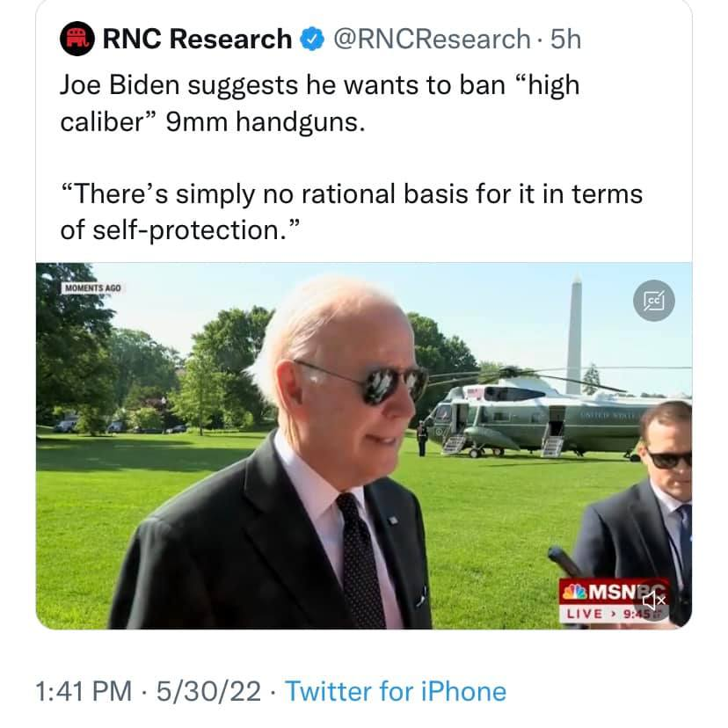Unmute the video with the speaker icon
The height and width of the screenshot is (728, 728).
(659, 600)
